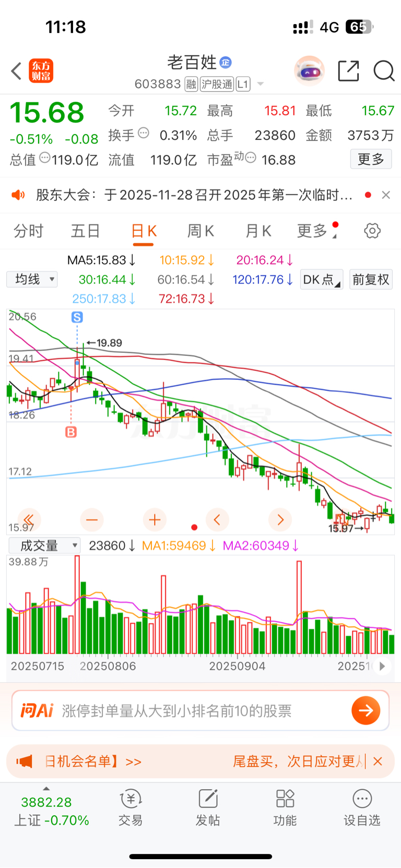Tap the orange speaker announcement icon

coord(18,195)
